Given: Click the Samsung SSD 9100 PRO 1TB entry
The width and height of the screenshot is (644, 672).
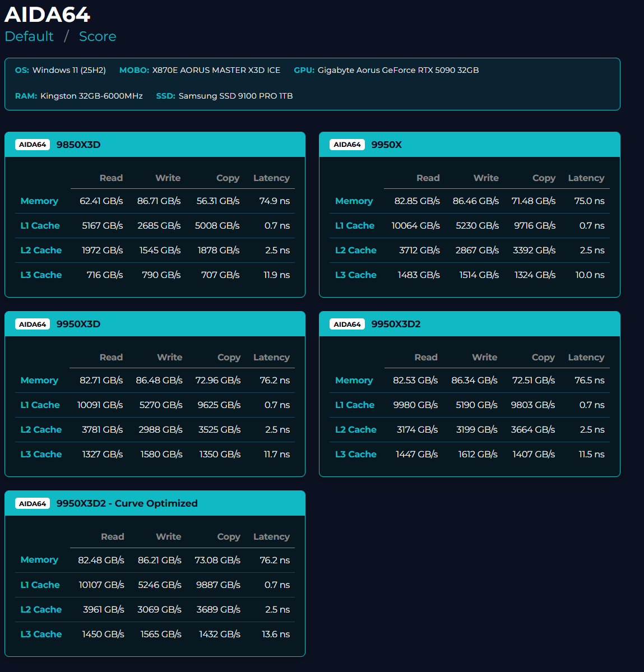Looking at the screenshot, I should tap(235, 96).
